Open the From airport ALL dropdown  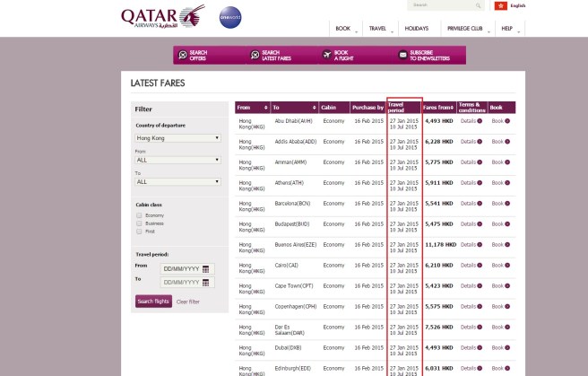tap(177, 161)
